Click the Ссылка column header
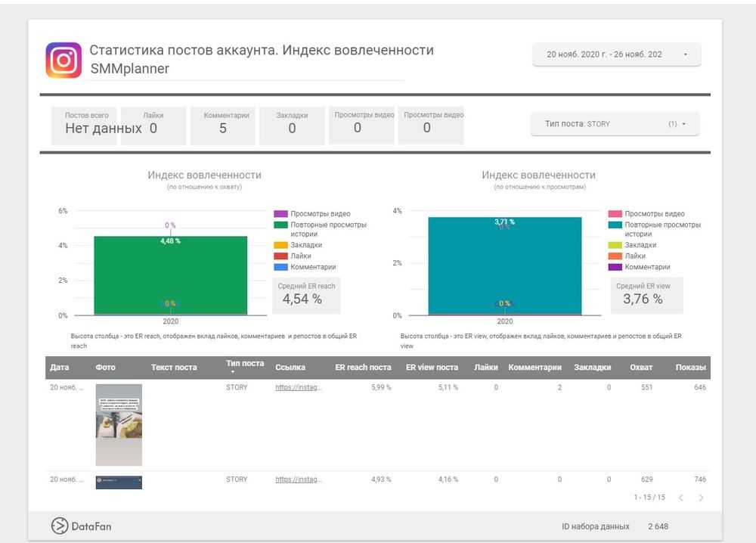Viewport: 756px width, 543px height. point(290,368)
